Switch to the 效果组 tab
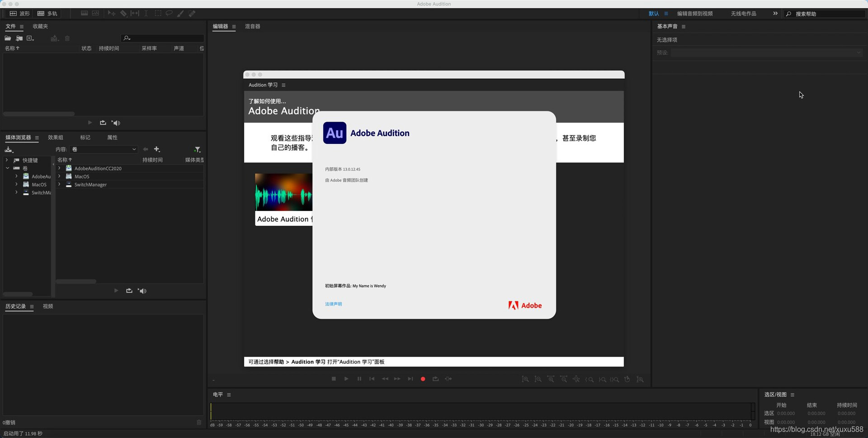 (56, 138)
